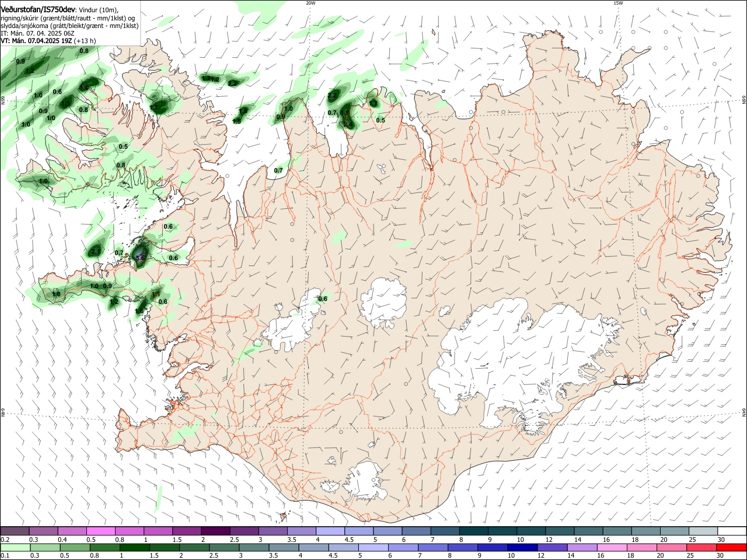Image resolution: width=747 pixels, height=560 pixels.
Task: Pick the darkest green swatch between 1 and 1.5
Action: (x=134, y=548)
